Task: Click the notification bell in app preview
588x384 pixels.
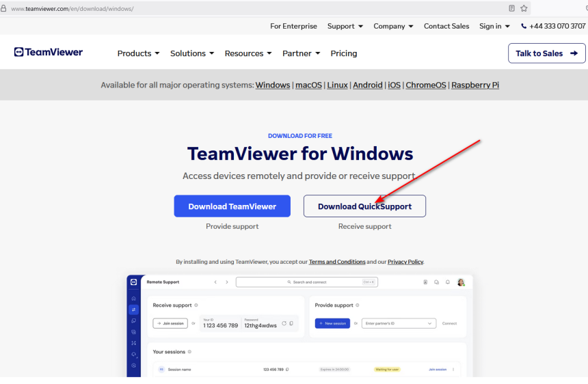Action: [x=448, y=282]
